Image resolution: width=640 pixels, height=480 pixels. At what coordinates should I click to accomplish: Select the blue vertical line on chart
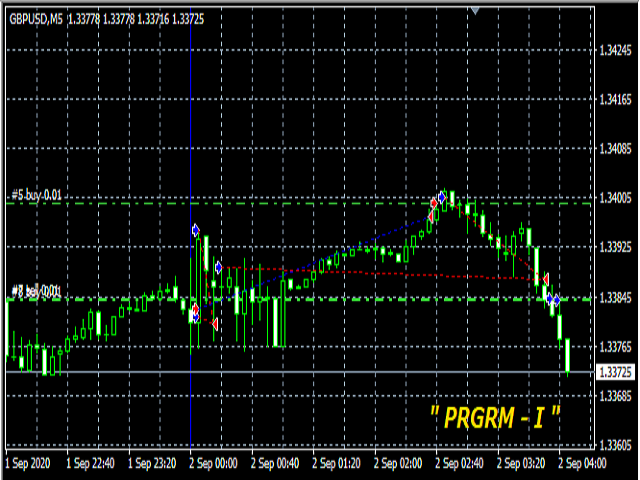(191, 120)
